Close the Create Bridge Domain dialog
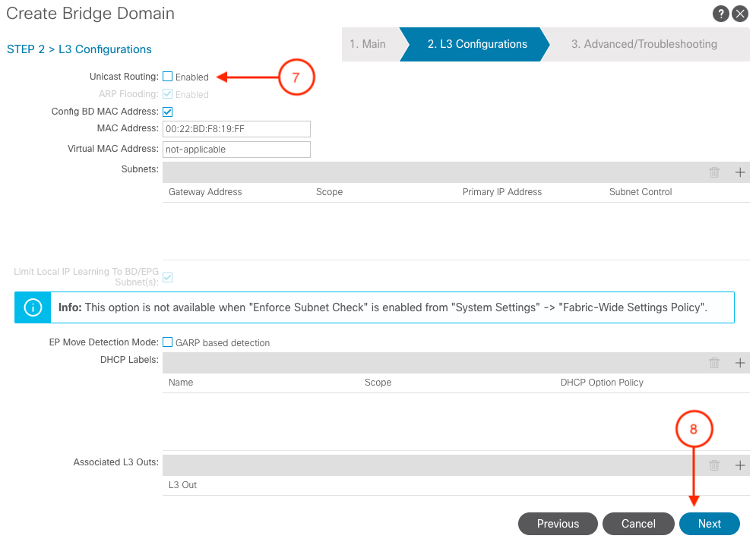 click(x=739, y=14)
